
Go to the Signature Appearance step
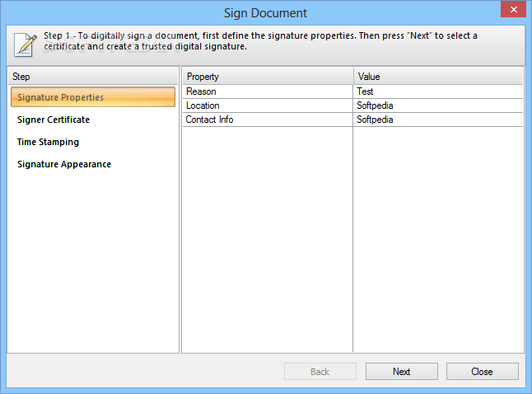coord(64,164)
